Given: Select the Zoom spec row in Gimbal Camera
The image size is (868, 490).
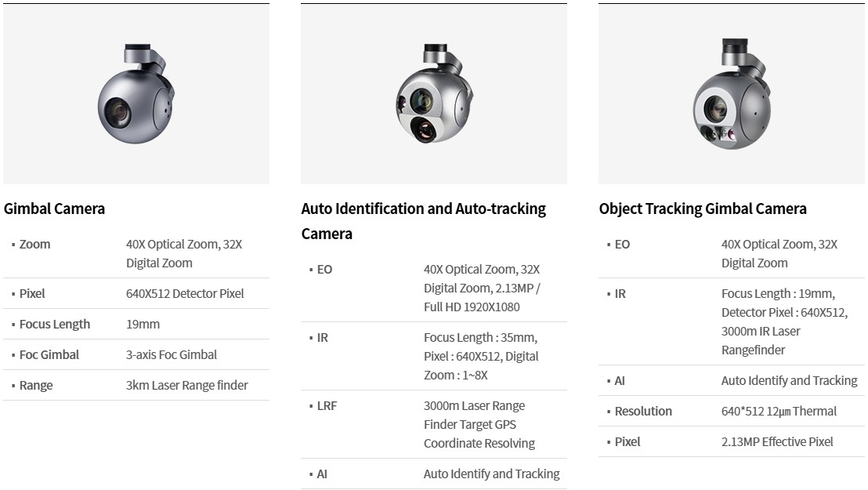Looking at the screenshot, I should pos(136,254).
